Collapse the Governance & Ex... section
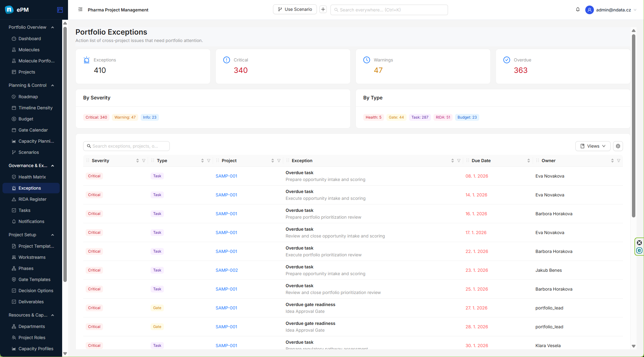The width and height of the screenshot is (644, 357). click(x=53, y=166)
